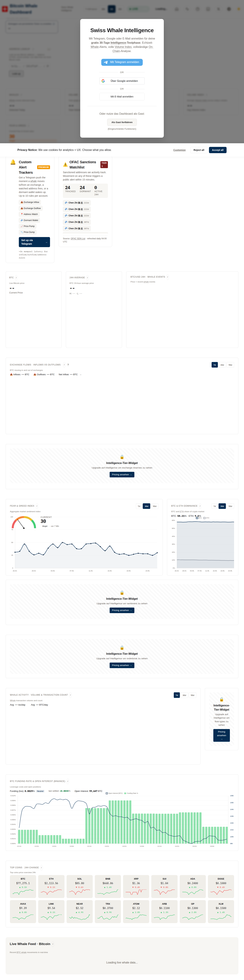
Task: Click the lock icon on sentiment widget
Action: 122,593
